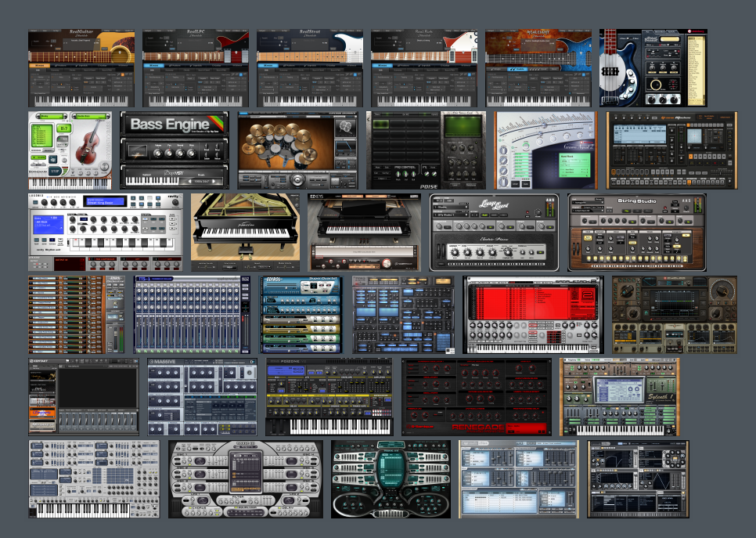
Task: Select the red Renegade plugin thumbnail
Action: (x=477, y=397)
